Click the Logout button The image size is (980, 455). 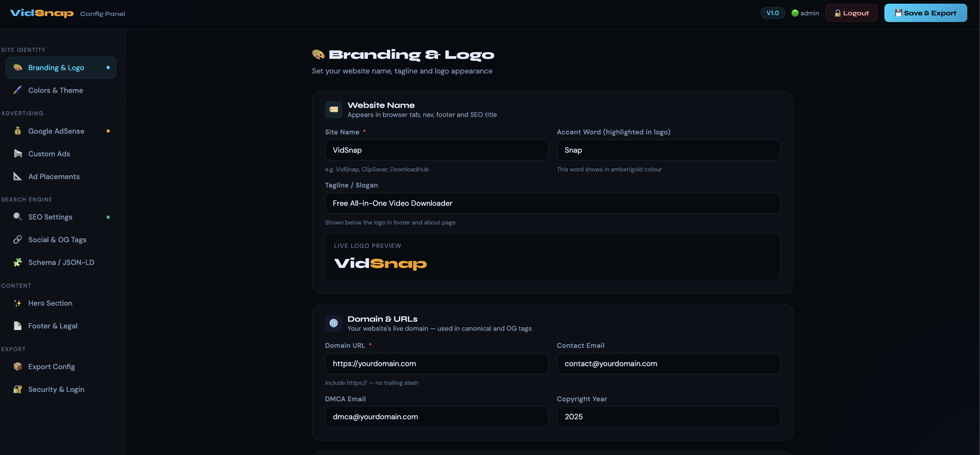[851, 13]
